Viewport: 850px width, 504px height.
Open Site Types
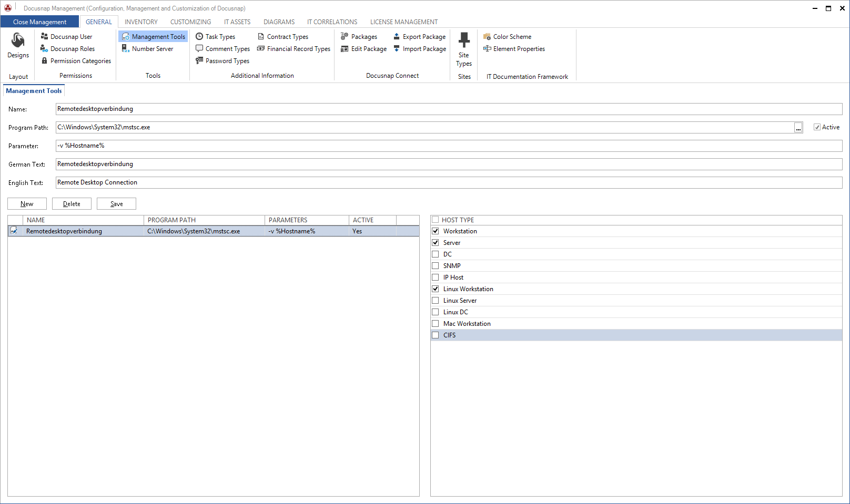[464, 49]
